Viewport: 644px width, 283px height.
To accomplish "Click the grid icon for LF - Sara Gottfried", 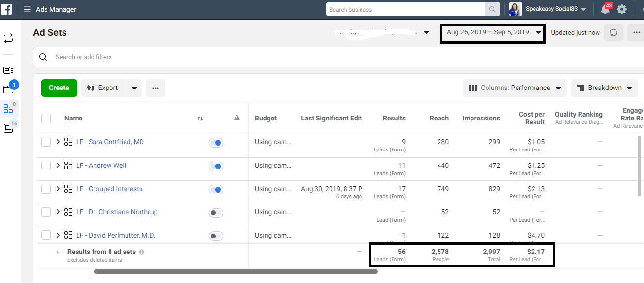I will click(x=68, y=142).
